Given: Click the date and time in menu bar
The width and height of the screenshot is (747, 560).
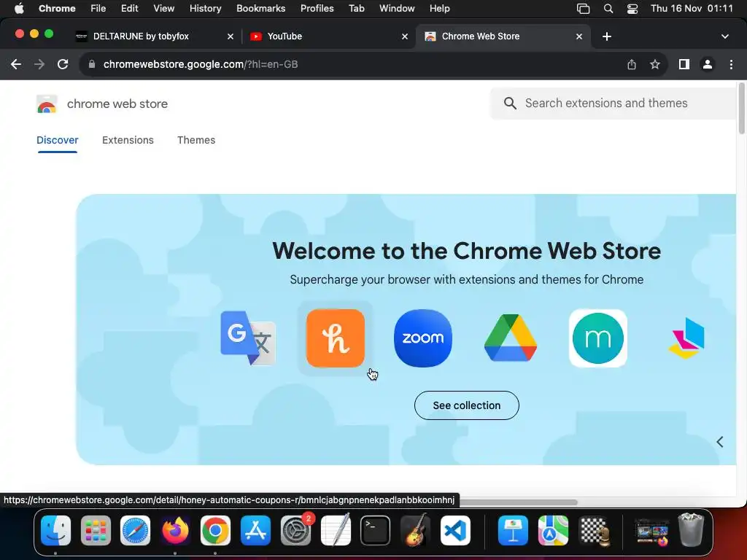Looking at the screenshot, I should click(x=692, y=9).
